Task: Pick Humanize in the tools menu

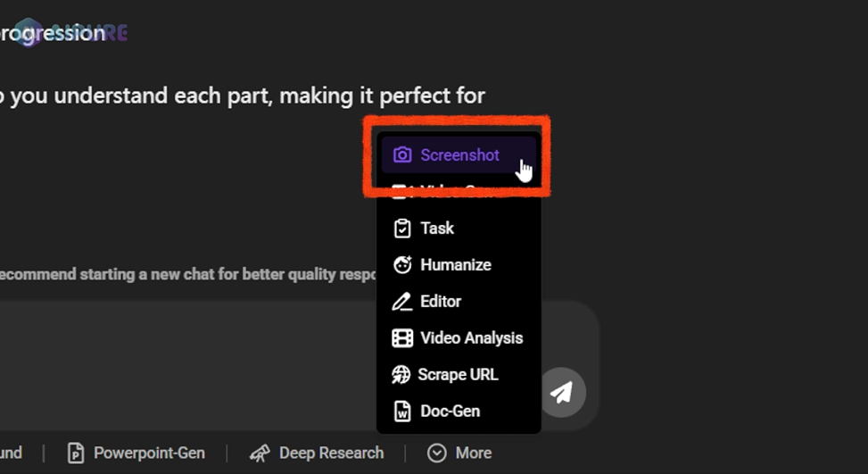Action: [456, 265]
